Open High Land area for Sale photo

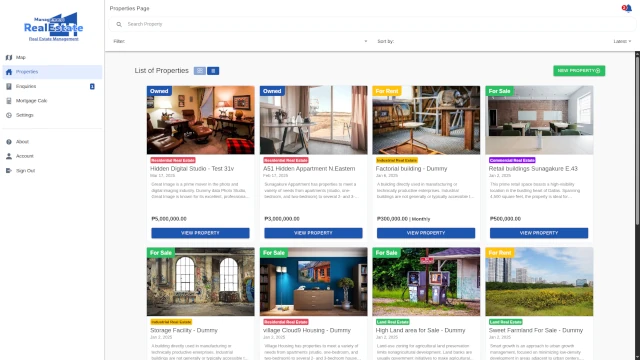[426, 282]
